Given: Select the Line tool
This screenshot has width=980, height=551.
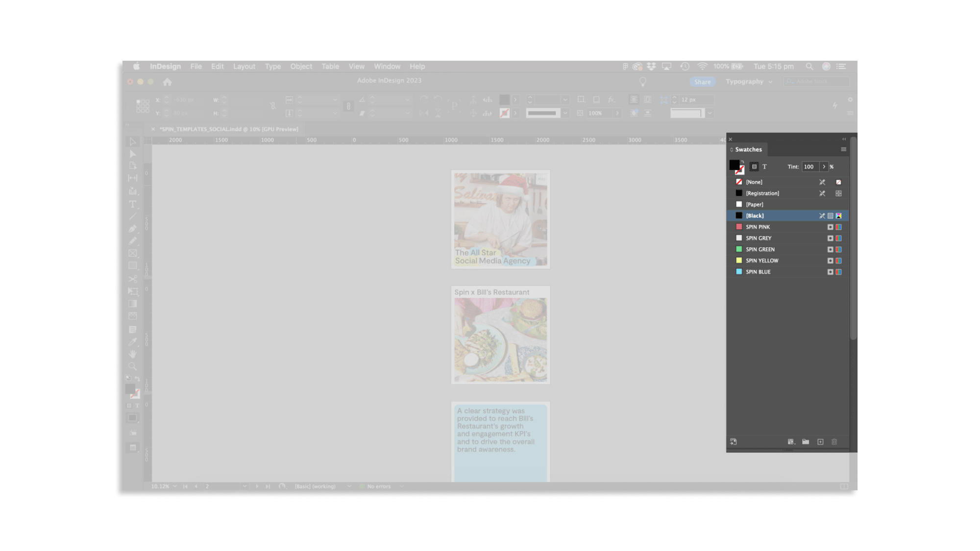Looking at the screenshot, I should click(133, 216).
